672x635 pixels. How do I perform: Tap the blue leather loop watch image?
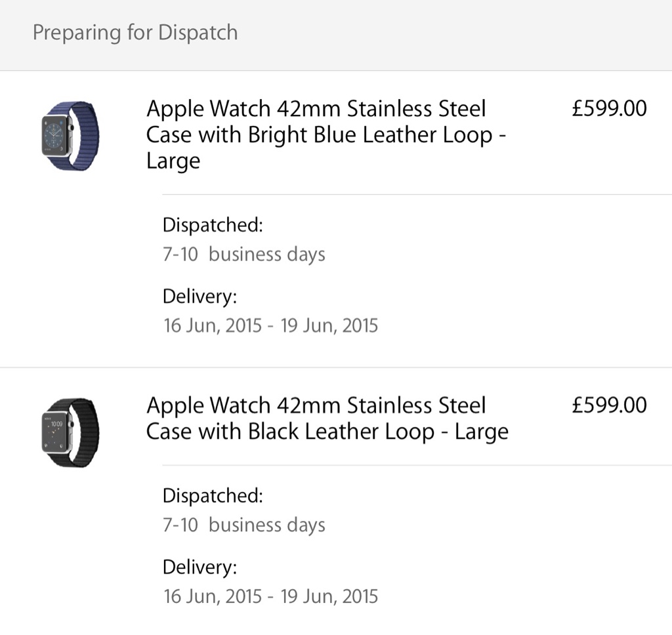coord(70,136)
